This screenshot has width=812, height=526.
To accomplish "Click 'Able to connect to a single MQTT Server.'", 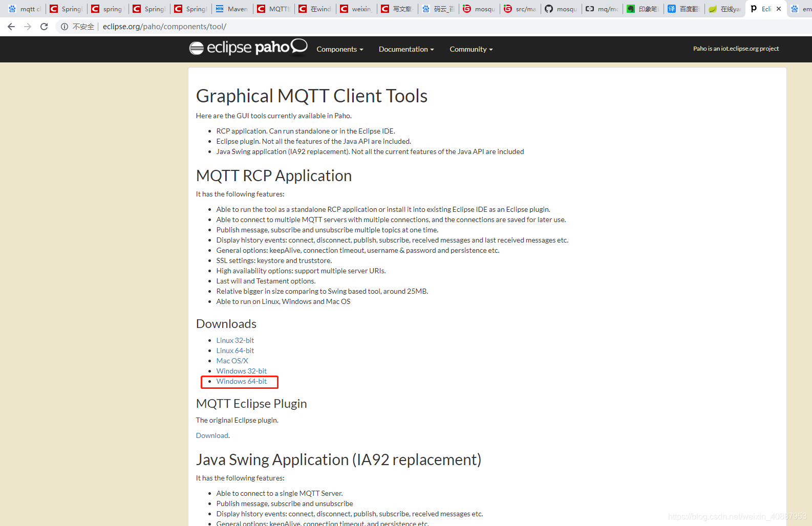I will (280, 493).
